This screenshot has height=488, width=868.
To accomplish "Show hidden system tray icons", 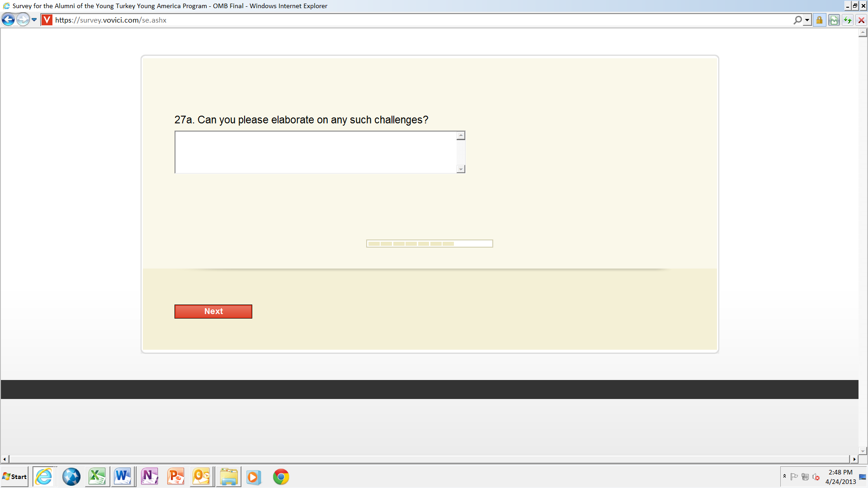I will [x=784, y=476].
